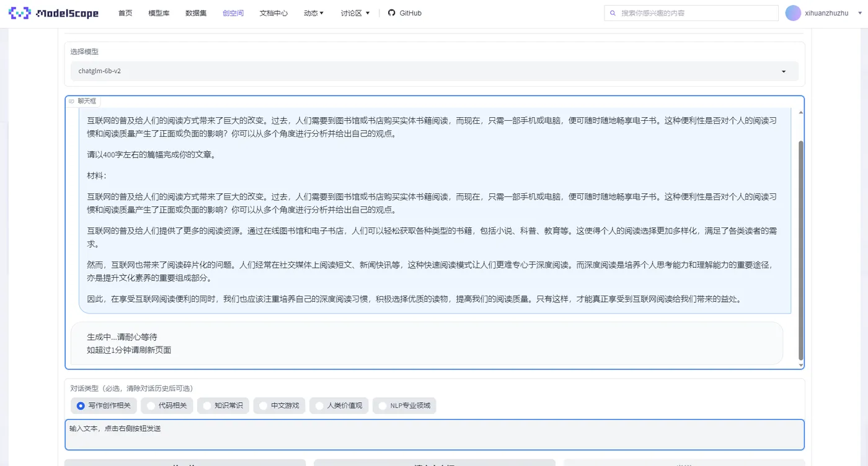Click the chat box vertical scrollbar thumb
This screenshot has width=868, height=466.
coord(800,250)
